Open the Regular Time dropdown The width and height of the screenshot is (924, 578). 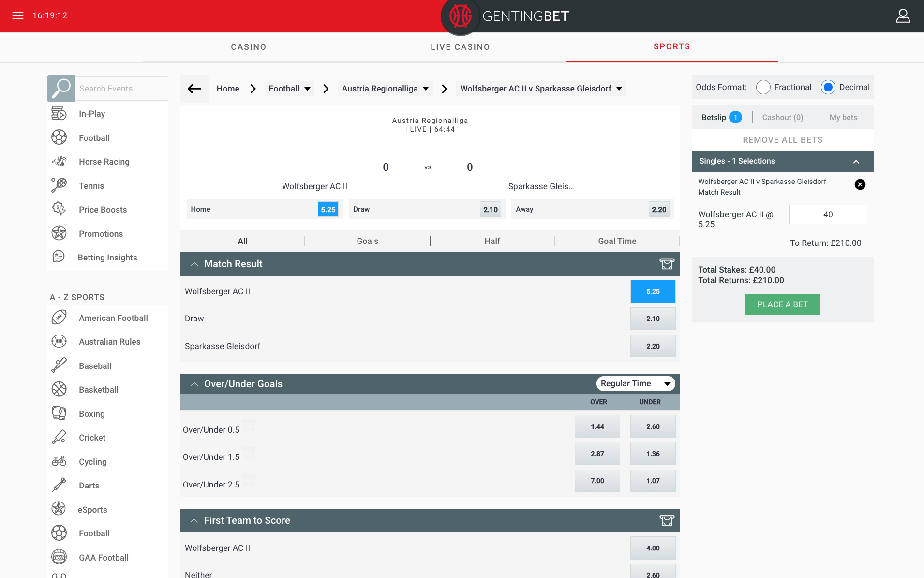[635, 383]
